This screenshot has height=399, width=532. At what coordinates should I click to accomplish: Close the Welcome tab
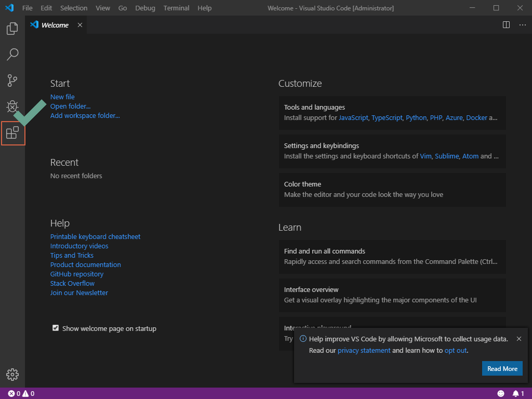click(79, 25)
